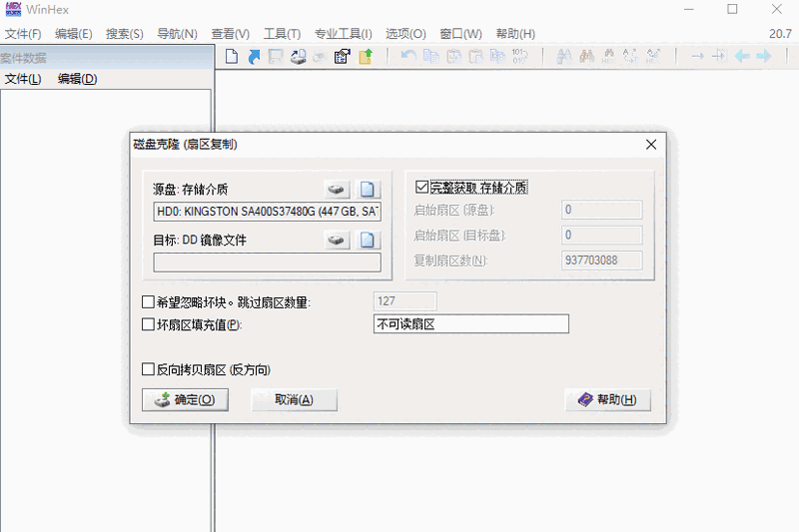Click the second binoculars search icon
Image resolution: width=799 pixels, height=532 pixels.
pos(586,56)
